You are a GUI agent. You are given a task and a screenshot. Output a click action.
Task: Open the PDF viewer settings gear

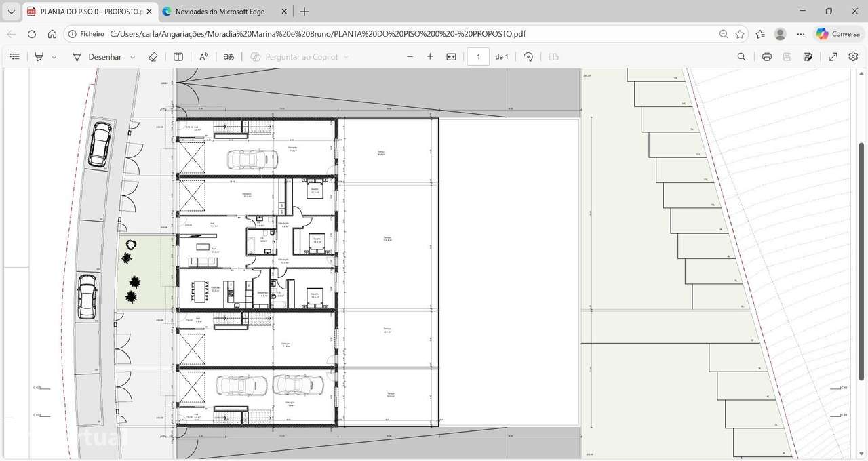[x=854, y=57]
